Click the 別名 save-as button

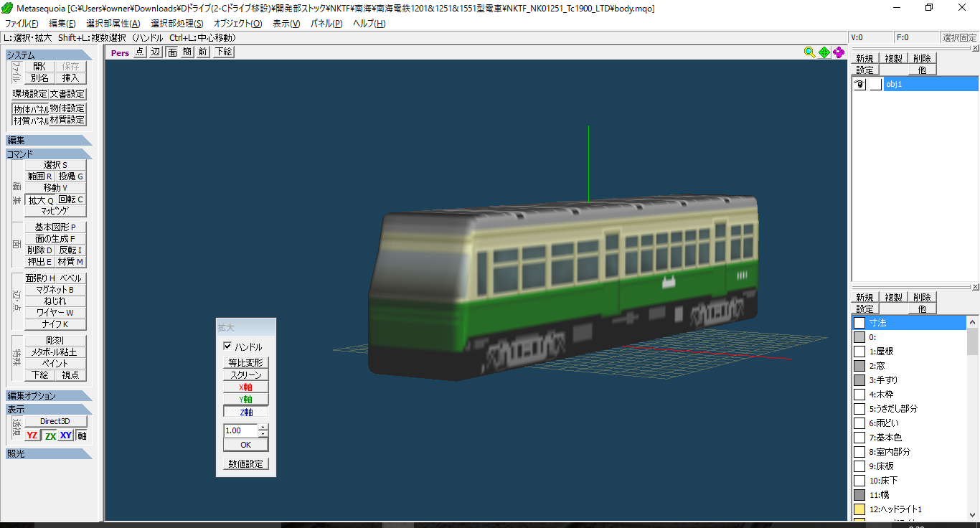[x=40, y=77]
